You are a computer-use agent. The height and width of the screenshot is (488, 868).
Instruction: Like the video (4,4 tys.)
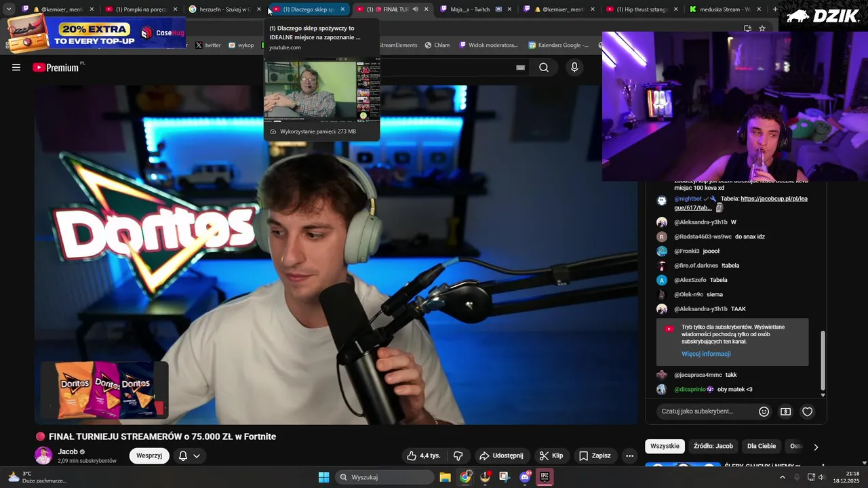[x=423, y=455]
